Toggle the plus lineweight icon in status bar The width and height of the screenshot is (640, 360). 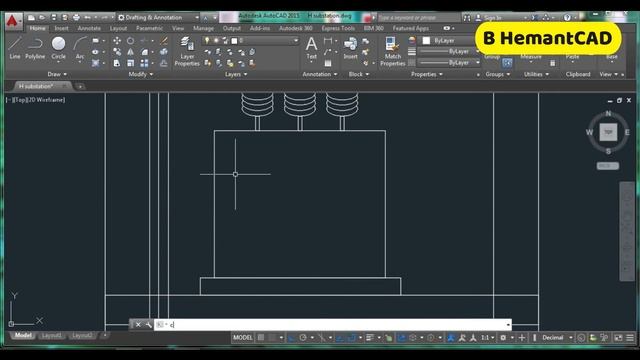[x=522, y=338]
